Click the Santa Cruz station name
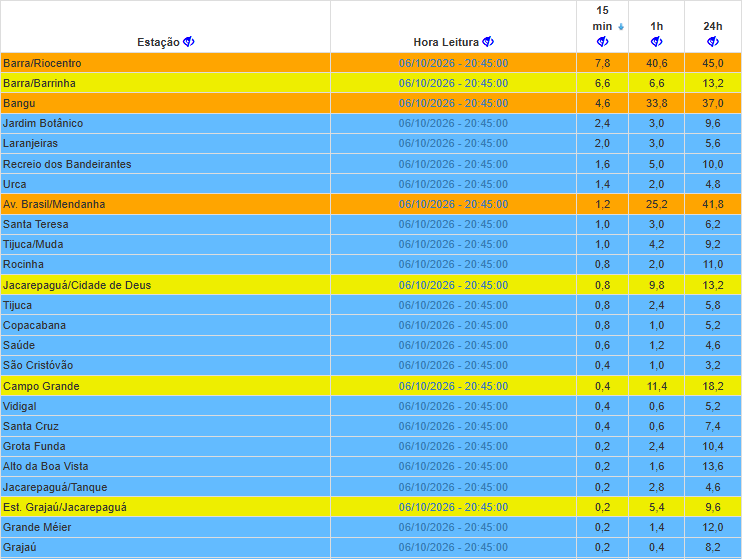This screenshot has width=742, height=559. click(x=31, y=426)
